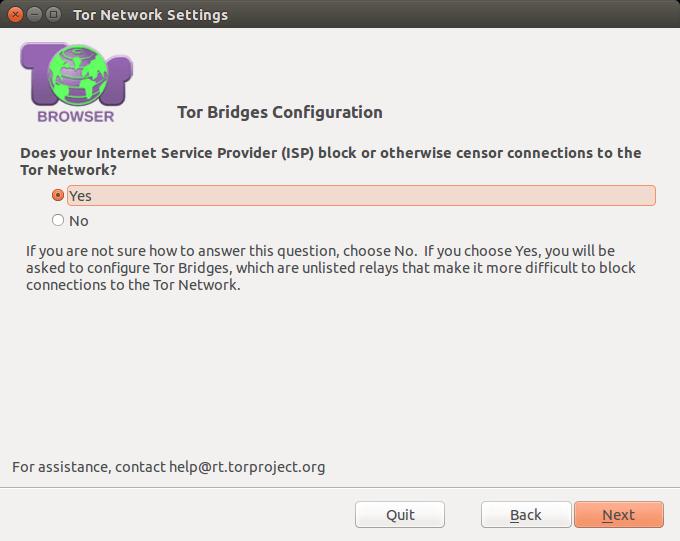Click the help@rt.torproject.org email address
This screenshot has width=680, height=541.
click(247, 467)
